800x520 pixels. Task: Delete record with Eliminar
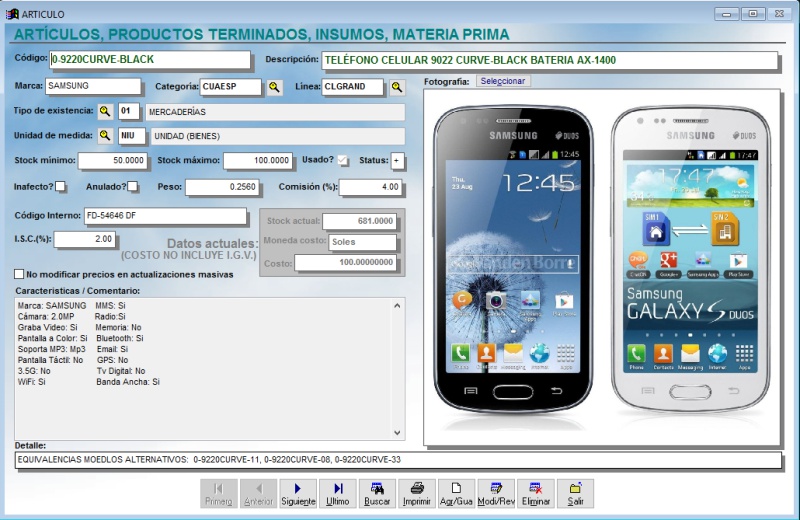point(536,493)
